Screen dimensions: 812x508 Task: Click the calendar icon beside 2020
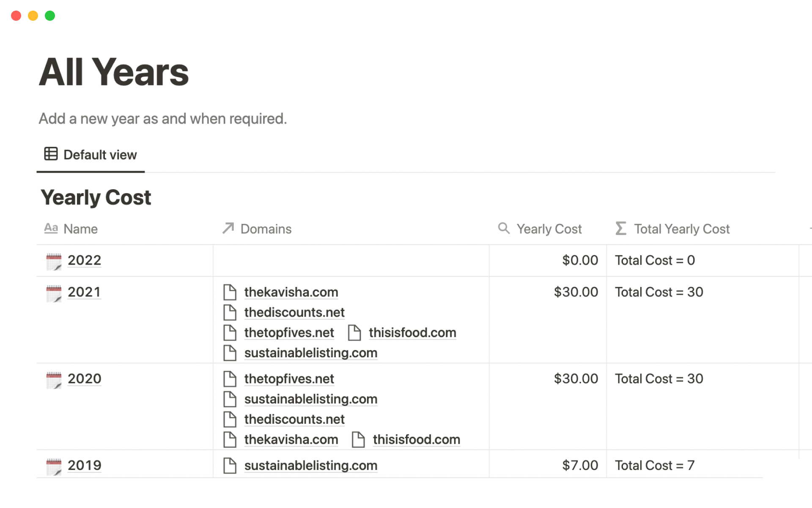tap(54, 380)
